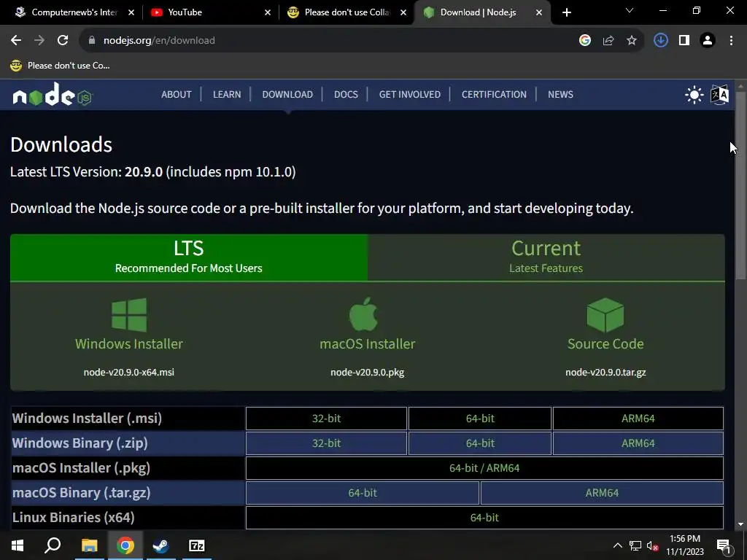Click the Windows Installer logo icon
747x560 pixels.
click(129, 315)
